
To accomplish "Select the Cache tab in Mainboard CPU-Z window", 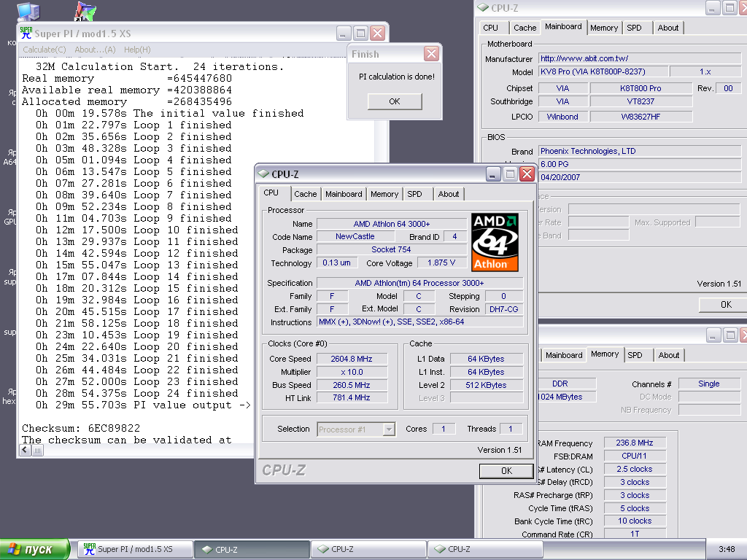I will [525, 28].
